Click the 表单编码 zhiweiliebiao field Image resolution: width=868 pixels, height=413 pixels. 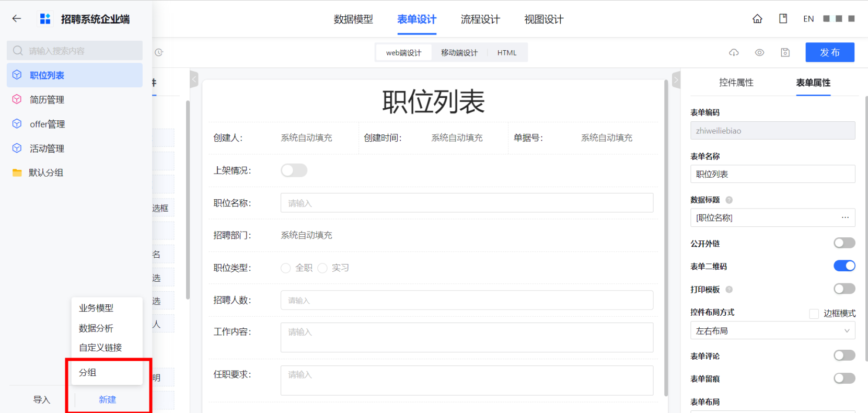point(772,131)
